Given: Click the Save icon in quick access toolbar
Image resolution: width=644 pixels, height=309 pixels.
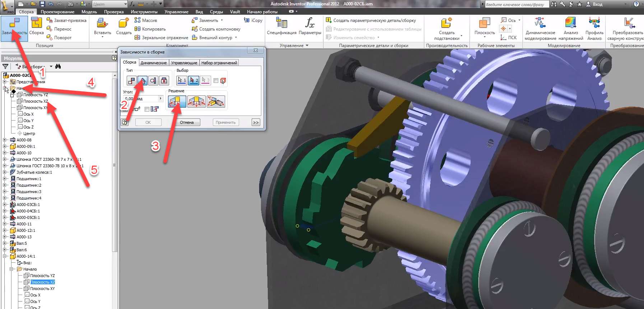Looking at the screenshot, I should click(x=42, y=4).
